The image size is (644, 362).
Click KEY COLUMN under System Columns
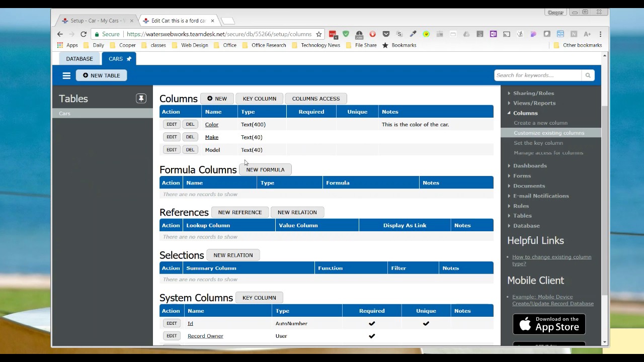point(259,298)
